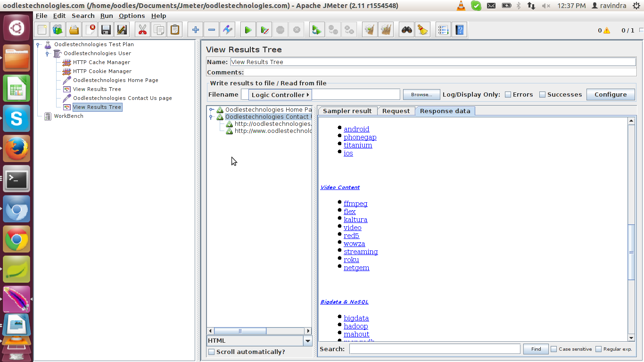Open the Options menu
Image resolution: width=644 pixels, height=362 pixels.
pos(132,16)
